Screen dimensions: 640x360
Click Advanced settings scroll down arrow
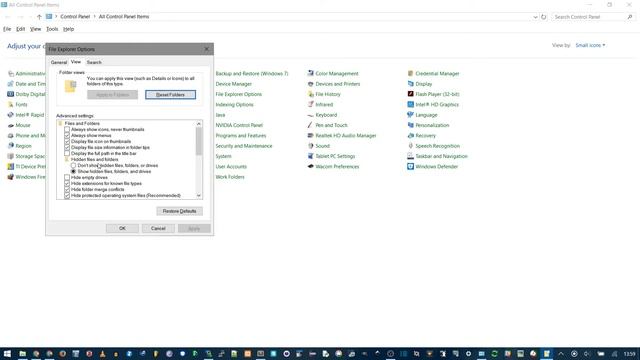199,196
